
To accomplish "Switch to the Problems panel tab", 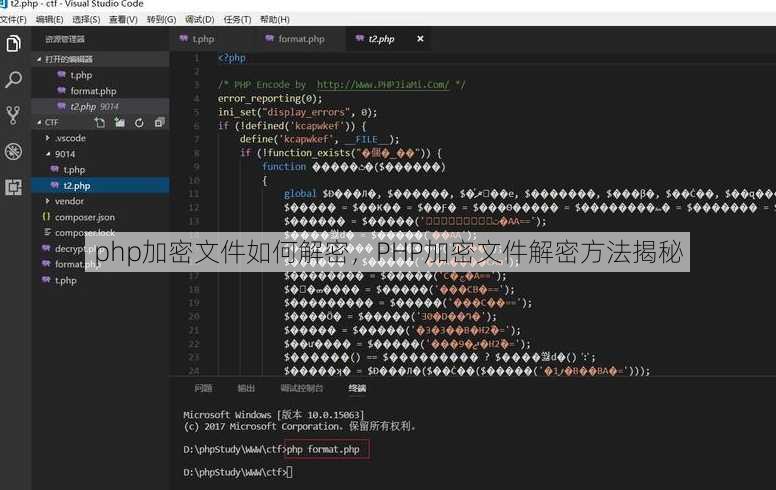I will [x=203, y=388].
